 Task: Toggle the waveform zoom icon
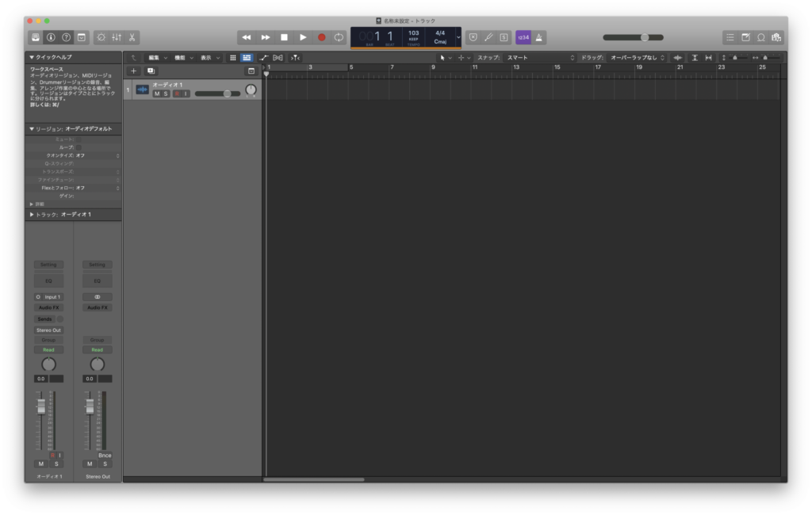(677, 58)
